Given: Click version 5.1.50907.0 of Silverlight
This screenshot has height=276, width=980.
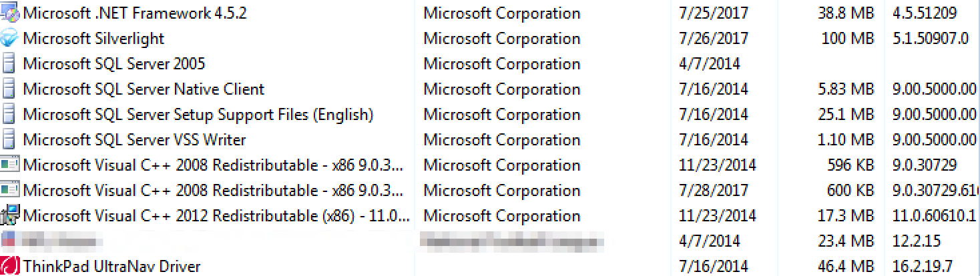Looking at the screenshot, I should (x=930, y=39).
